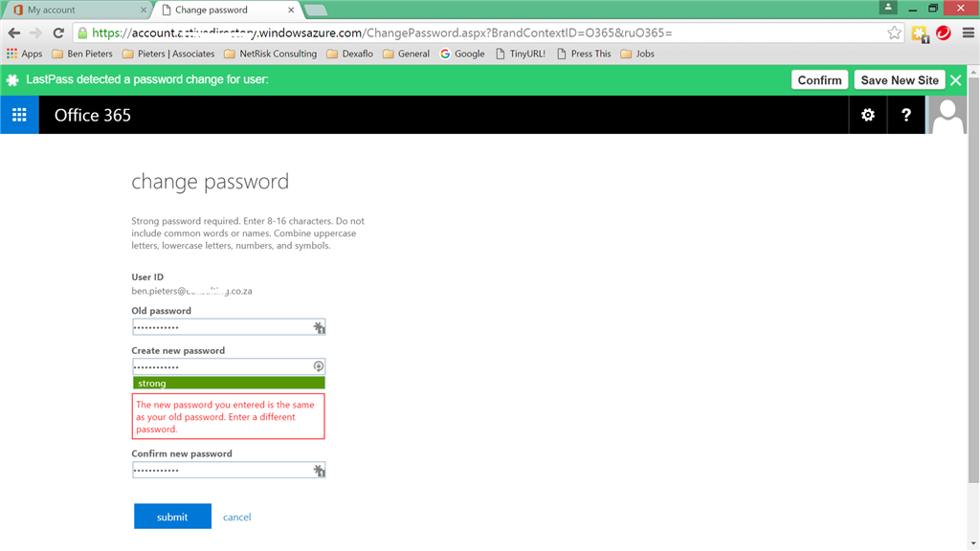Screen dimensions: 980x551
Task: Open Office 365 settings gear
Action: pyautogui.click(x=867, y=115)
